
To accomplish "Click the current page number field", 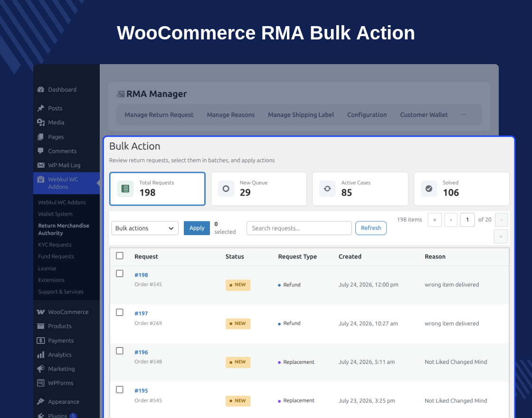I will (467, 220).
